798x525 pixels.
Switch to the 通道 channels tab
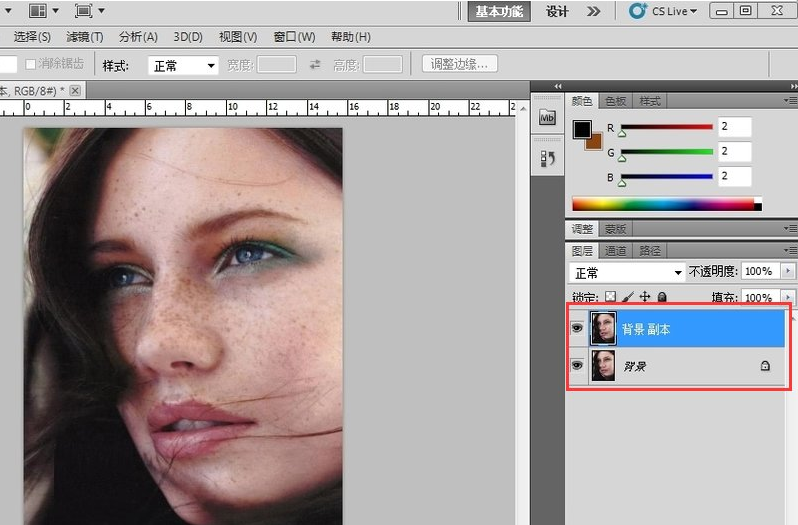616,251
